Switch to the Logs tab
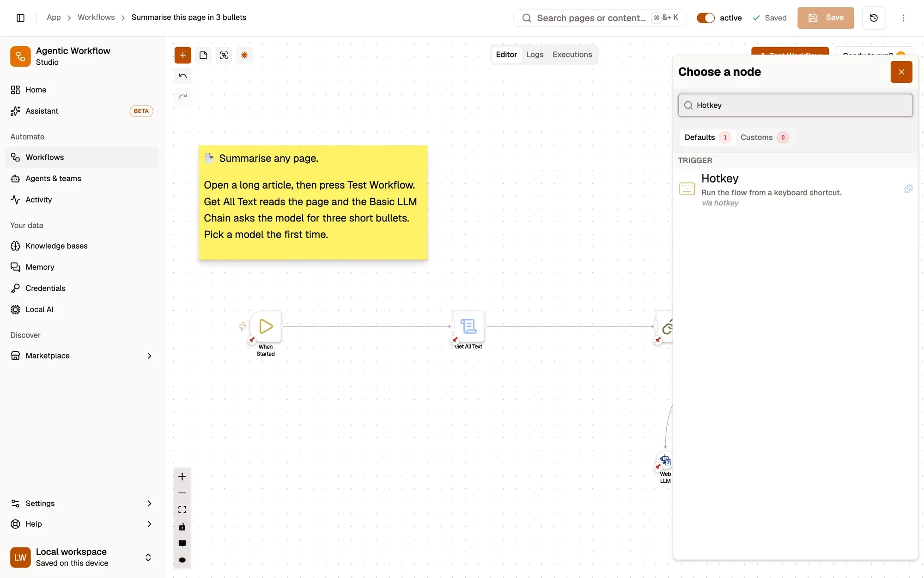Screen dimensions: 924x578 [x=535, y=55]
